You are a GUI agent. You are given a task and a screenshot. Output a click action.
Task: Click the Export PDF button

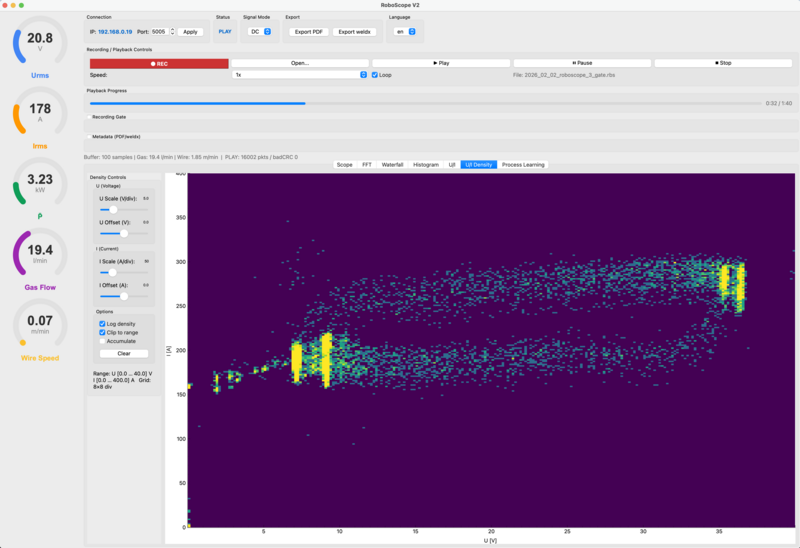point(309,32)
